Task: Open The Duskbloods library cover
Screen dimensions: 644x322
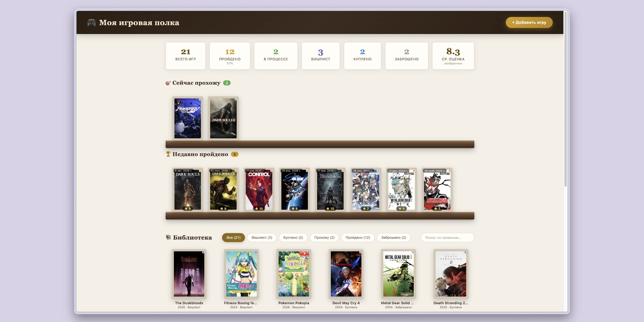Action: point(189,274)
